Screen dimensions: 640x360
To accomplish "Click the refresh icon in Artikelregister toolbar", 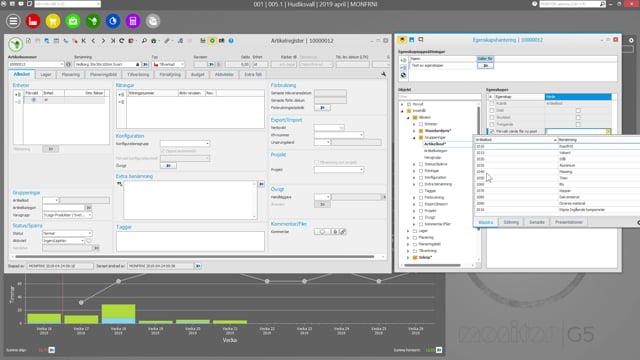I will click(122, 41).
